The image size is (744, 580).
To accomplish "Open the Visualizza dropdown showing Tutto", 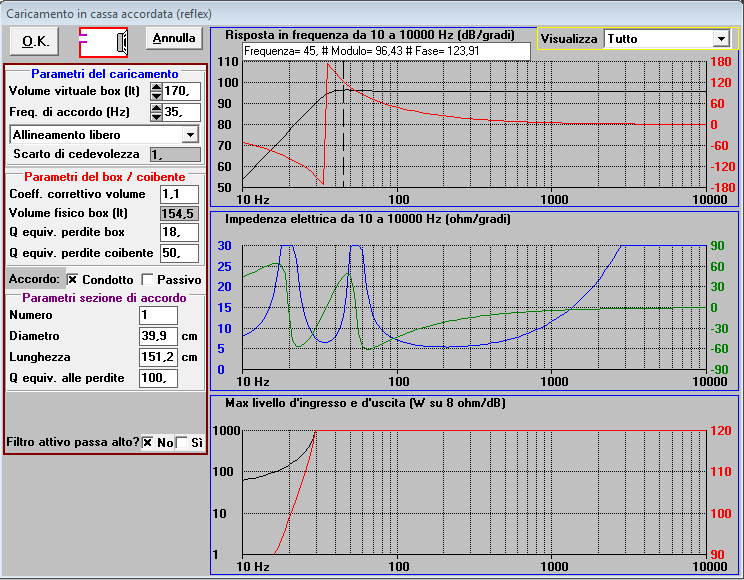I will pos(721,39).
